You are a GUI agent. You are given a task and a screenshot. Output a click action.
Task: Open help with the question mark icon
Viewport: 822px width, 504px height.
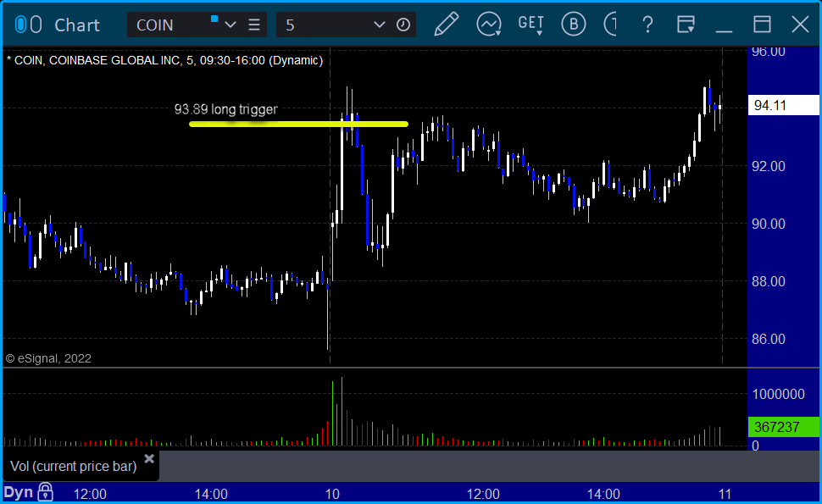coord(648,25)
